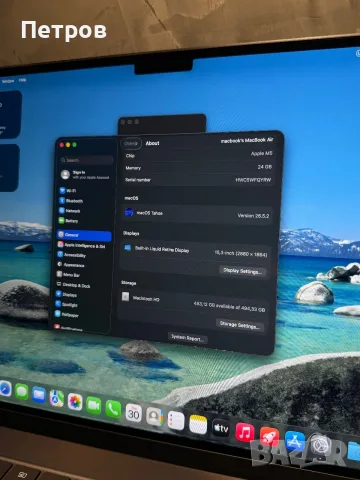The height and width of the screenshot is (480, 360).
Task: Open Contacts from the Dock
Action: (x=154, y=416)
